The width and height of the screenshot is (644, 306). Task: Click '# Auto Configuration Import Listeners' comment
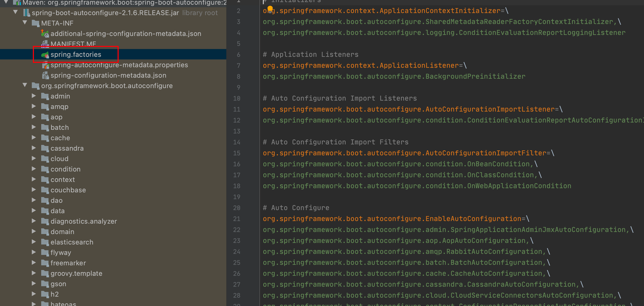click(x=340, y=98)
